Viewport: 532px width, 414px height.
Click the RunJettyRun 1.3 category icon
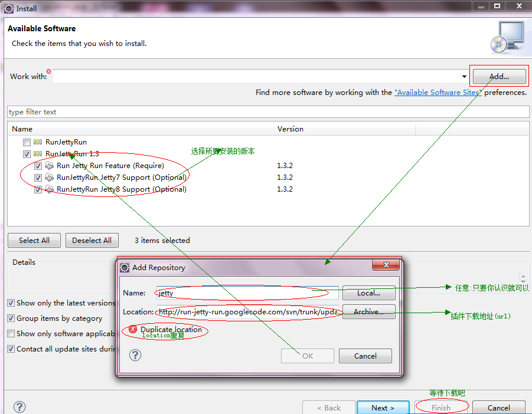(38, 154)
